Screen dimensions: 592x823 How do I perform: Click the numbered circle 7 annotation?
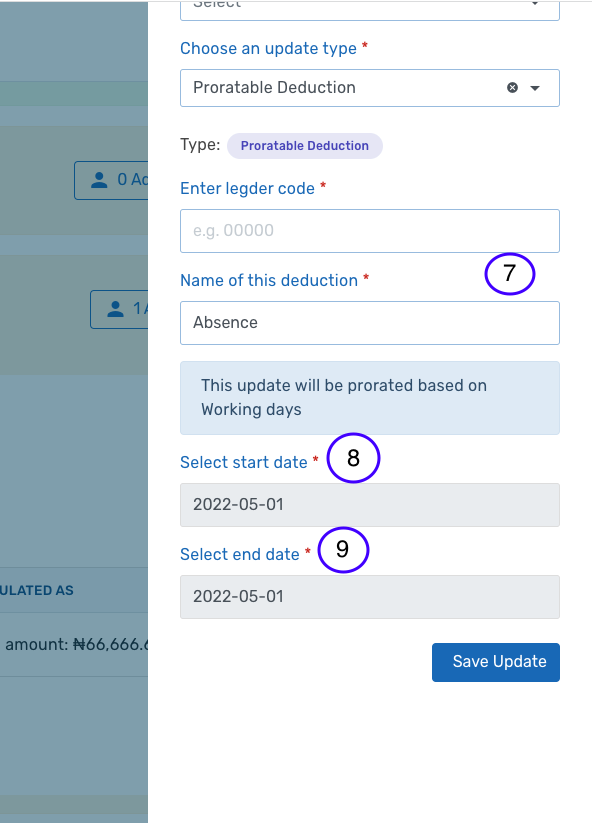pyautogui.click(x=509, y=273)
